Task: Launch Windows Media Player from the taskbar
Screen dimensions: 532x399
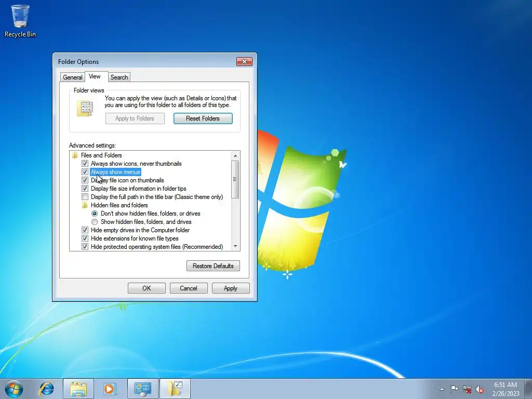Action: (x=110, y=389)
